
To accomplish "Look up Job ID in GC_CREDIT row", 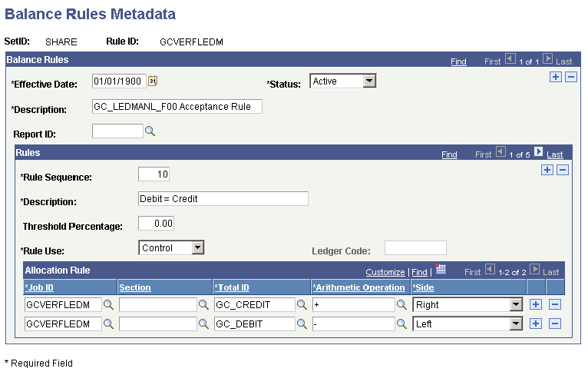I will click(108, 304).
